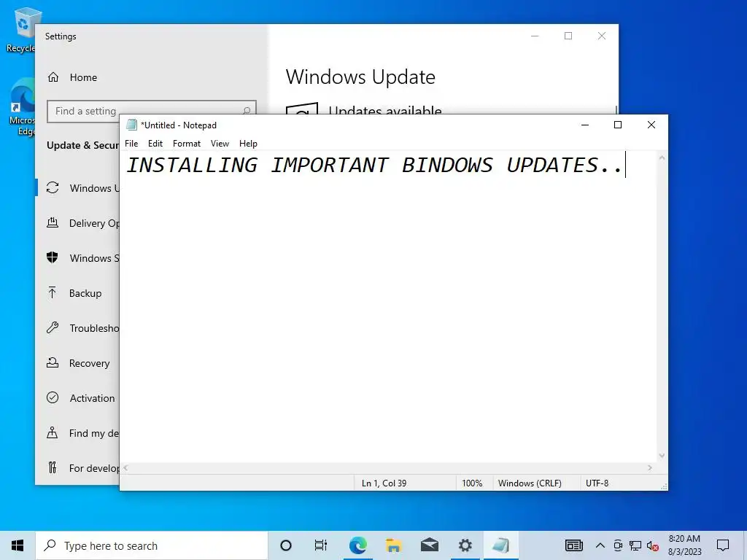Open the Mail app from taskbar

(x=429, y=545)
